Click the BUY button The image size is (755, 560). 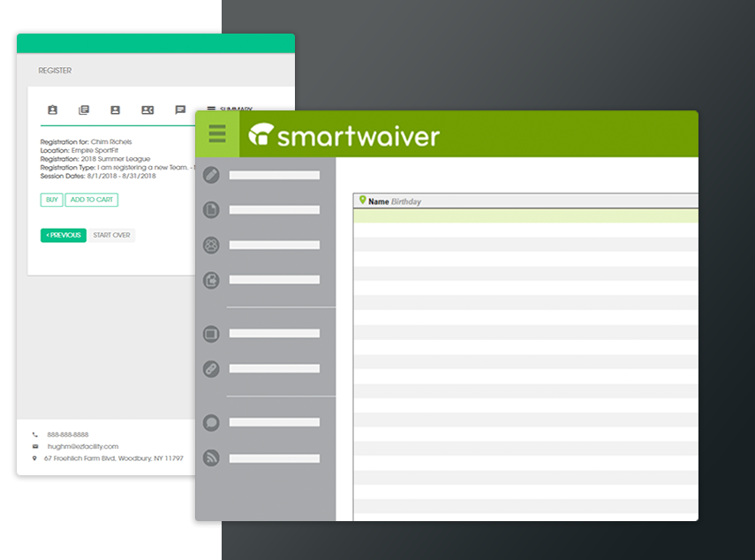pyautogui.click(x=51, y=200)
